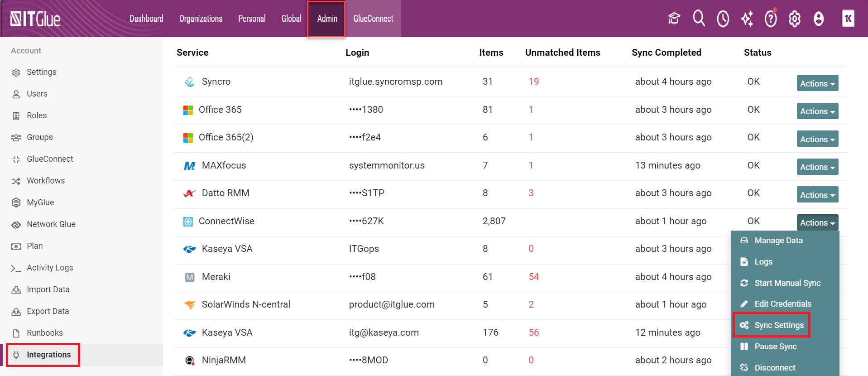Switch to the Organizations tab
Image resolution: width=868 pixels, height=376 pixels.
(x=201, y=19)
